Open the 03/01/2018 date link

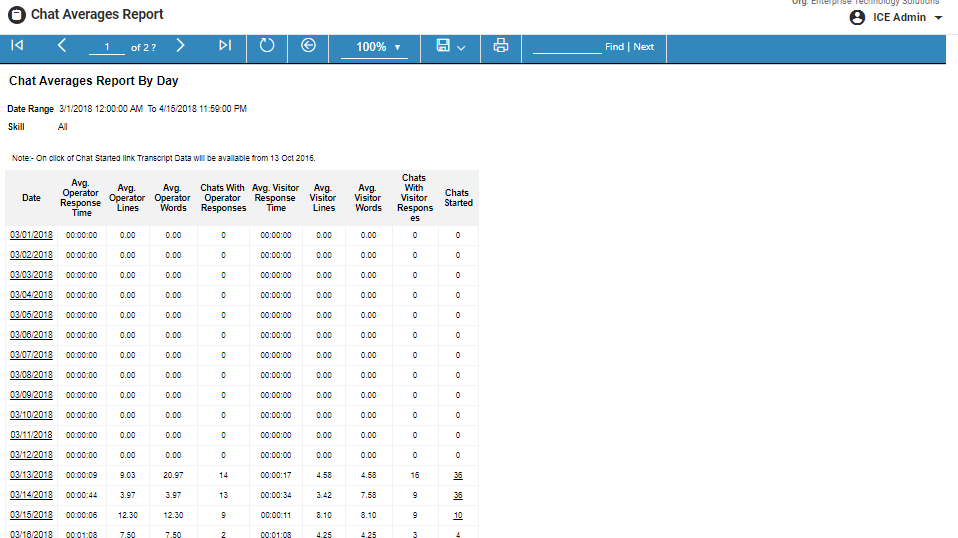[x=31, y=235]
